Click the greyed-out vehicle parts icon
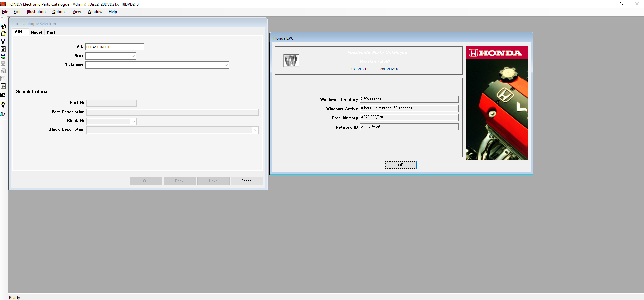The width and height of the screenshot is (644, 300). coord(3,64)
